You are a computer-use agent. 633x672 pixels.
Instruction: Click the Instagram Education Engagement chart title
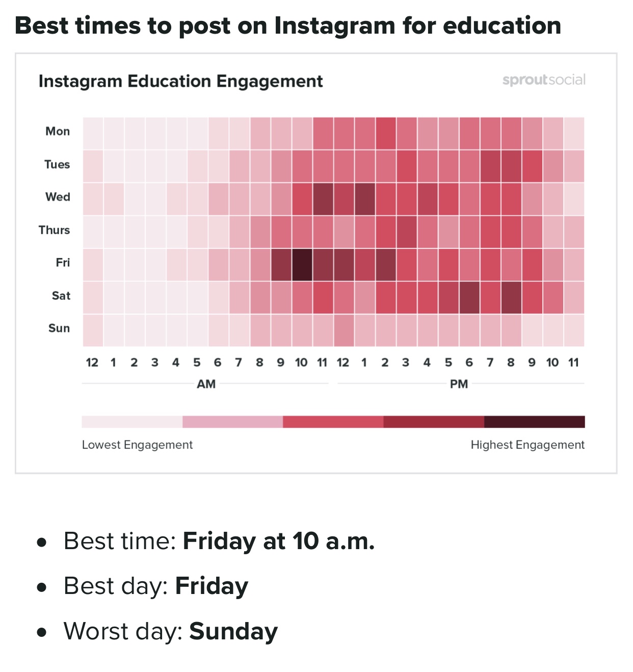180,82
